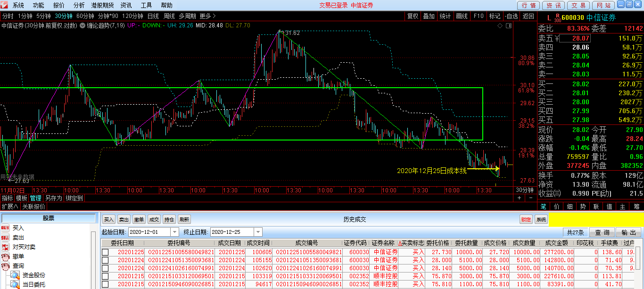This screenshot has height=289, width=644.
Task: Click the SELL icon beside 卖出
Action: 5,238
